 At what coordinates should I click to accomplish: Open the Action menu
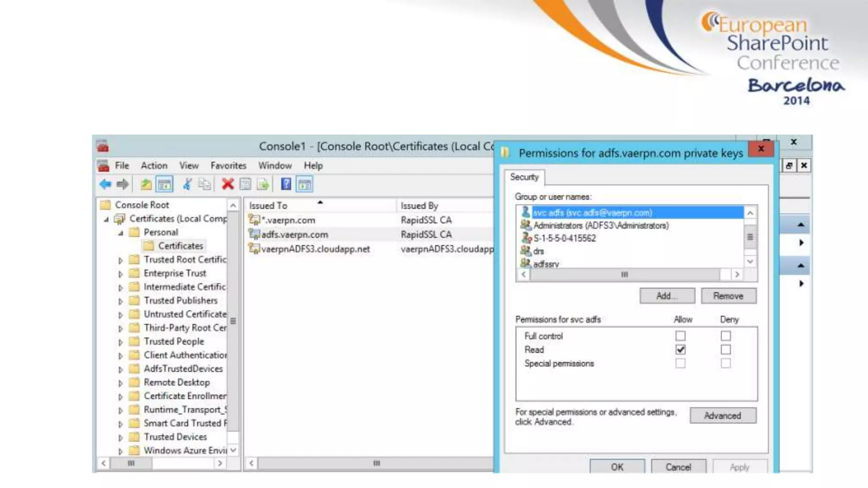click(x=154, y=166)
